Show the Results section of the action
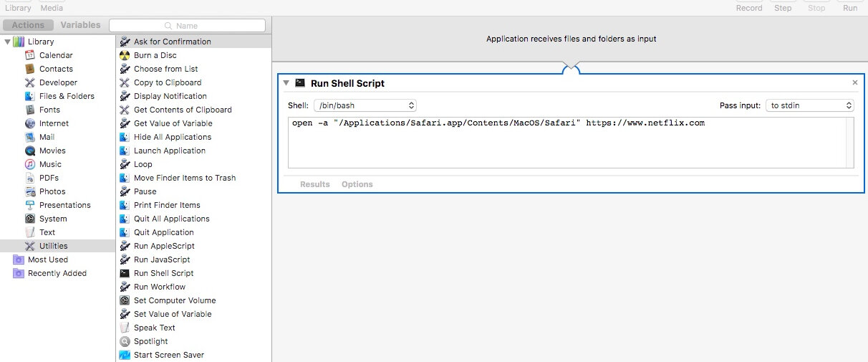Viewport: 868px width, 362px height. pos(315,184)
